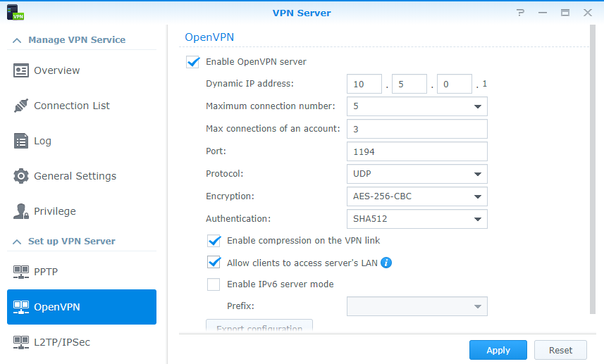Click first octet field of Dynamic IP
The image size is (604, 364).
[364, 84]
